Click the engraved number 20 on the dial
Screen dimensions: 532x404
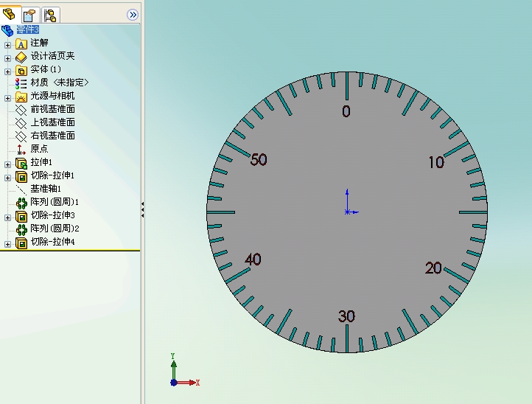(433, 268)
